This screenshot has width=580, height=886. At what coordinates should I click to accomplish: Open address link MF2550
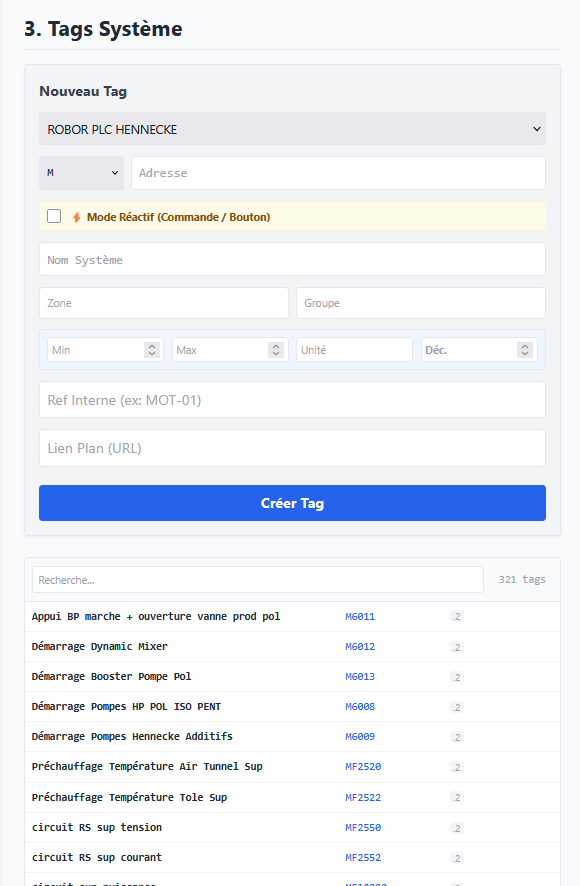click(x=363, y=827)
